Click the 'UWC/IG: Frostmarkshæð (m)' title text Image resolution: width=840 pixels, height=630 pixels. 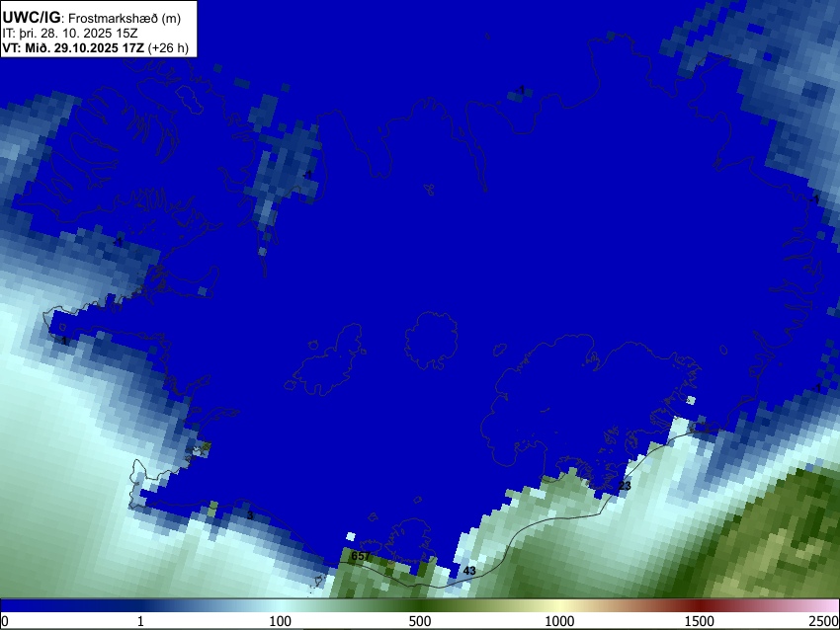coord(92,18)
